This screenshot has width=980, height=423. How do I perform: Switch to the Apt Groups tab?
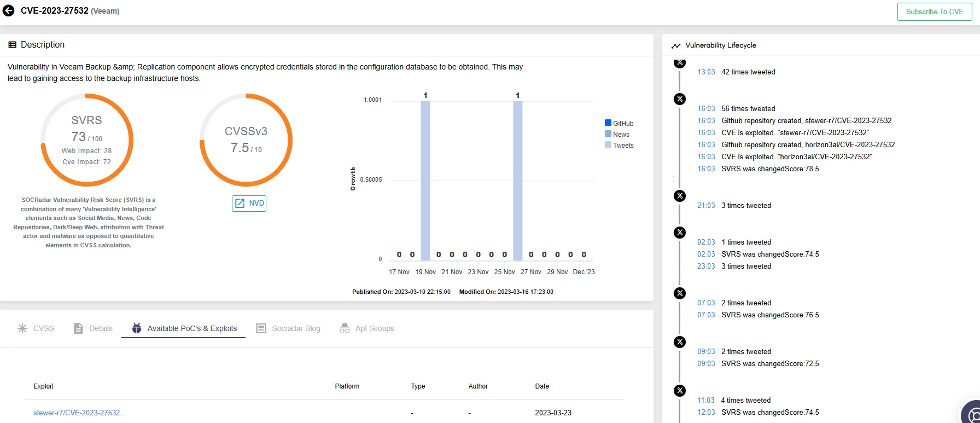tap(367, 328)
